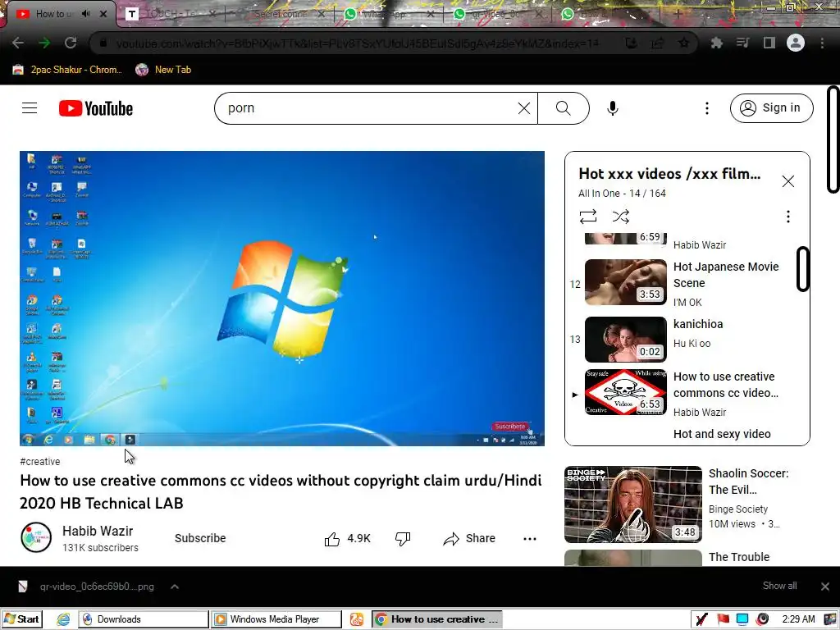Open '2pac Shakur - Chrom...' bookmark
The image size is (840, 630).
(x=67, y=70)
